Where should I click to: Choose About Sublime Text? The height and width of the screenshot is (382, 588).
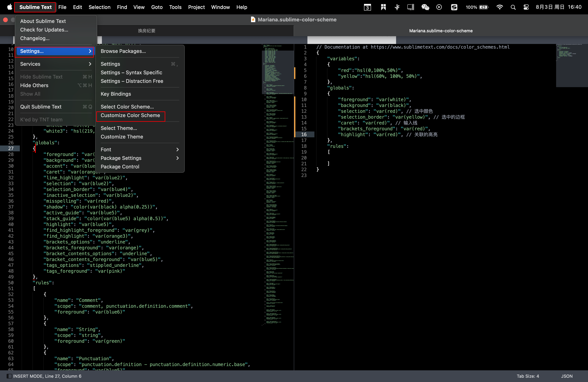pos(56,21)
